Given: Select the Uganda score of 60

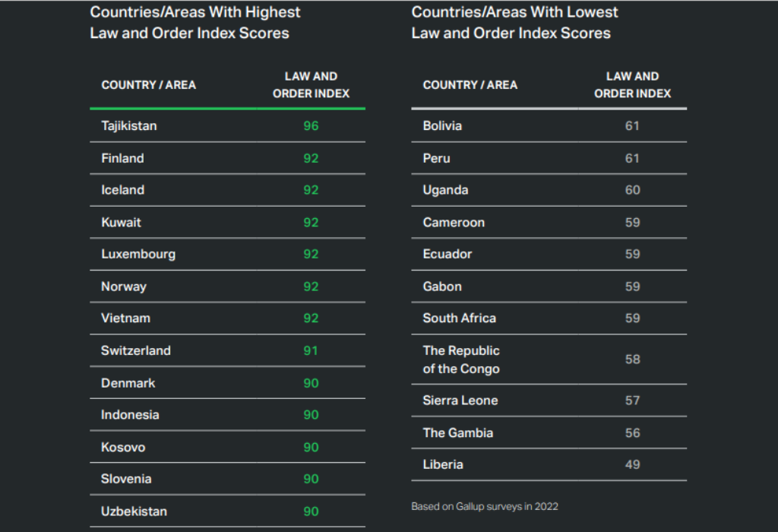Looking at the screenshot, I should [x=632, y=190].
